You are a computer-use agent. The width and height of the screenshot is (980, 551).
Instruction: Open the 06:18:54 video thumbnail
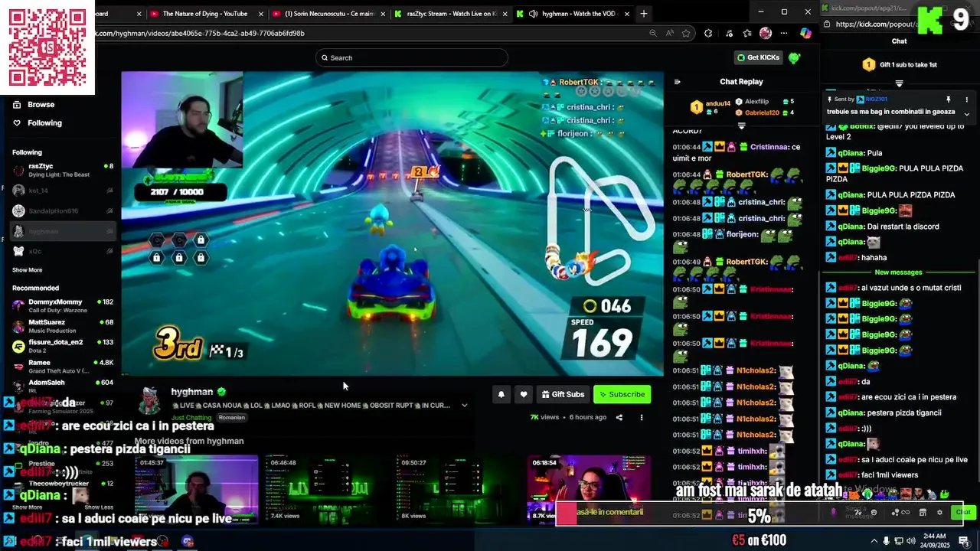pos(589,488)
